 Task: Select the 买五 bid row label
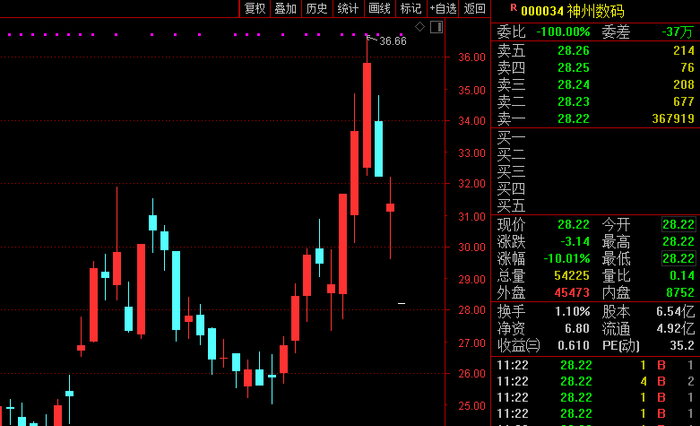pos(511,206)
